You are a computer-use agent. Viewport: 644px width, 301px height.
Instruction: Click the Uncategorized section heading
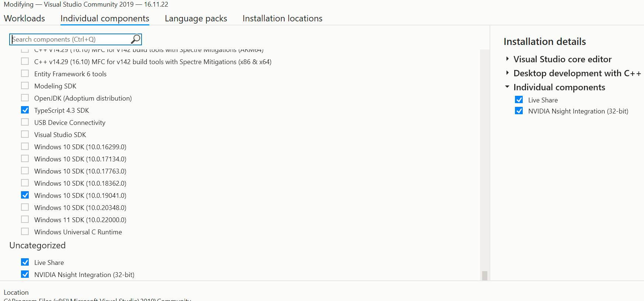pos(37,245)
